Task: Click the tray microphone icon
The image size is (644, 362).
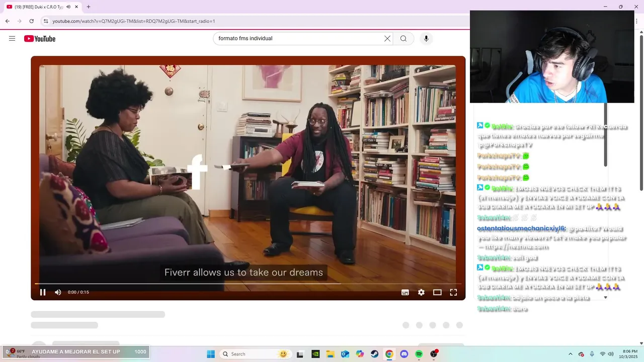Action: [592, 354]
